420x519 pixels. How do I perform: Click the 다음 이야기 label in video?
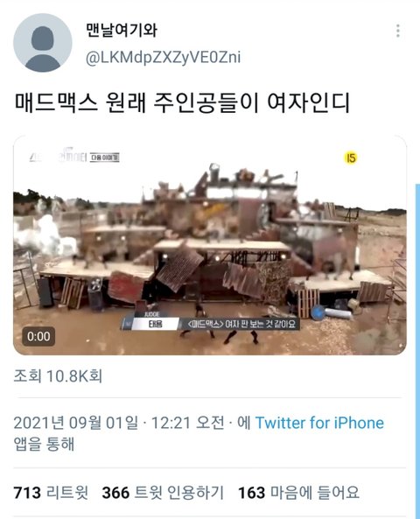click(105, 158)
